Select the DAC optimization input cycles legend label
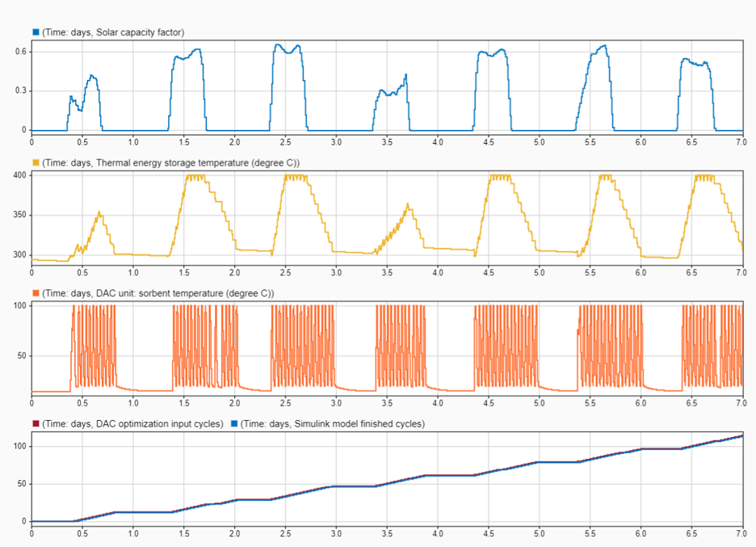 click(x=132, y=423)
